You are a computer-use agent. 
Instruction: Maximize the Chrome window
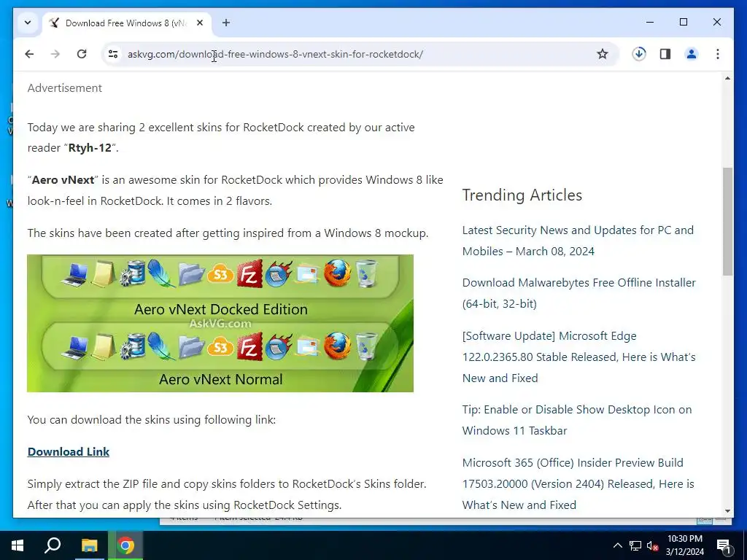[683, 22]
